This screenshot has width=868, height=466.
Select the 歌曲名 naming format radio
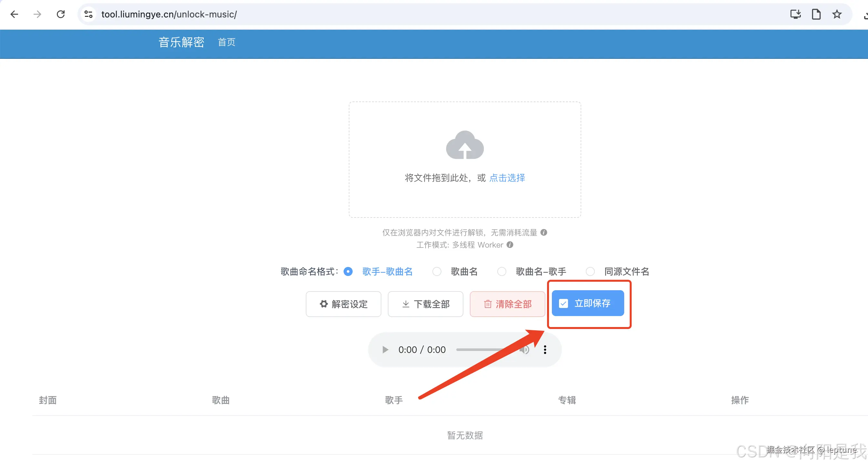tap(437, 271)
